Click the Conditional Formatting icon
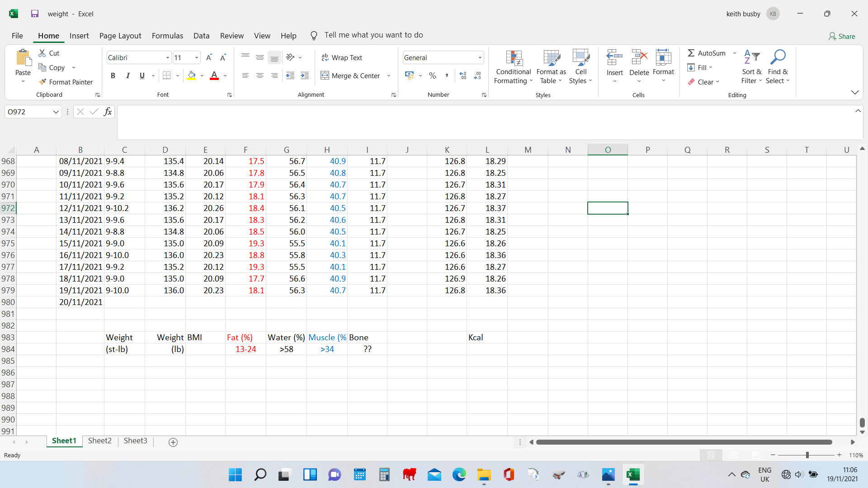 click(x=514, y=58)
